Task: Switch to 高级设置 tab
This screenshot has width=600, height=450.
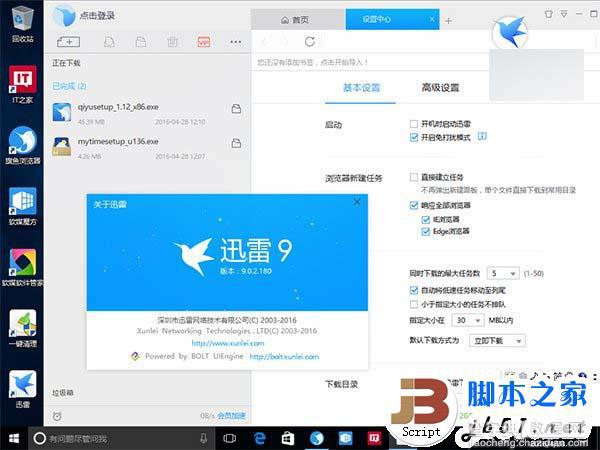Action: [440, 88]
